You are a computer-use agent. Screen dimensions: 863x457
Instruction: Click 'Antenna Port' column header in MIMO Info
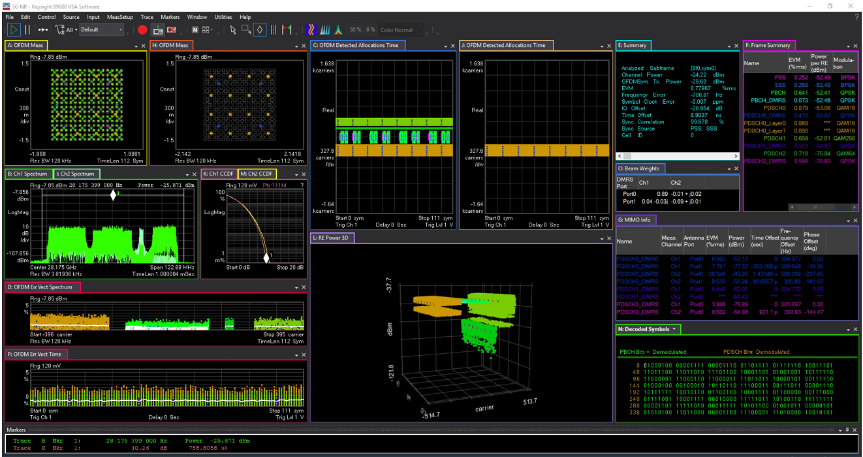(693, 241)
